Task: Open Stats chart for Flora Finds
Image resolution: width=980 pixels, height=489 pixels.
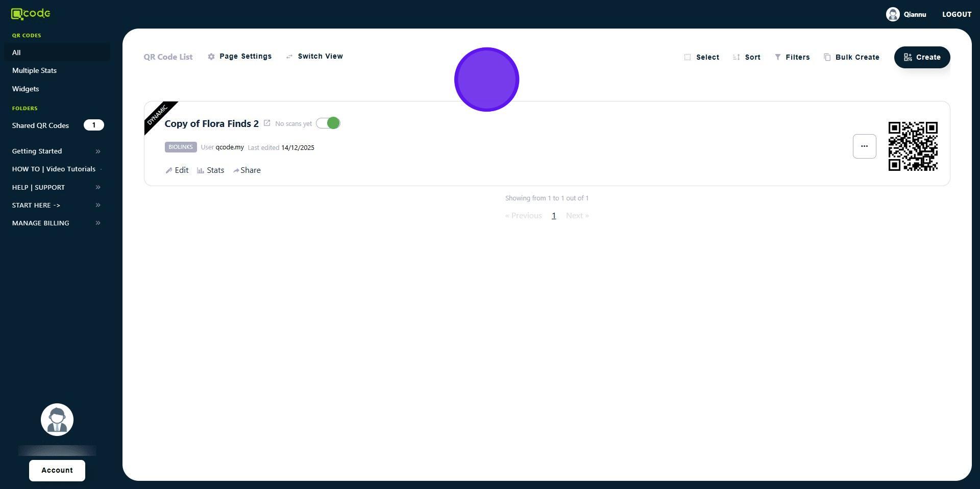Action: (210, 170)
